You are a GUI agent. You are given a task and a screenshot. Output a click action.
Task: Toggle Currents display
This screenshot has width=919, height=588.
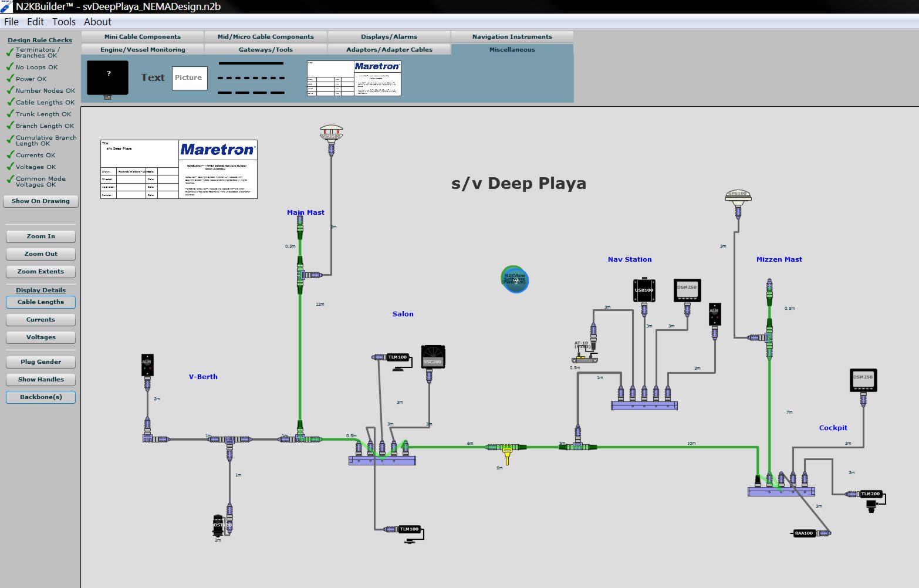pyautogui.click(x=40, y=320)
